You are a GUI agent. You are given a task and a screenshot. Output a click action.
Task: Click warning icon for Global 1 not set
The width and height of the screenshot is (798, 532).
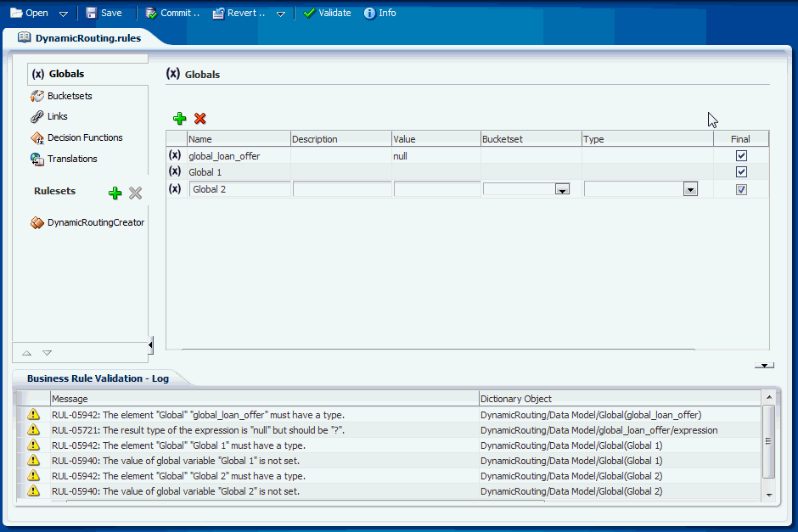click(34, 460)
